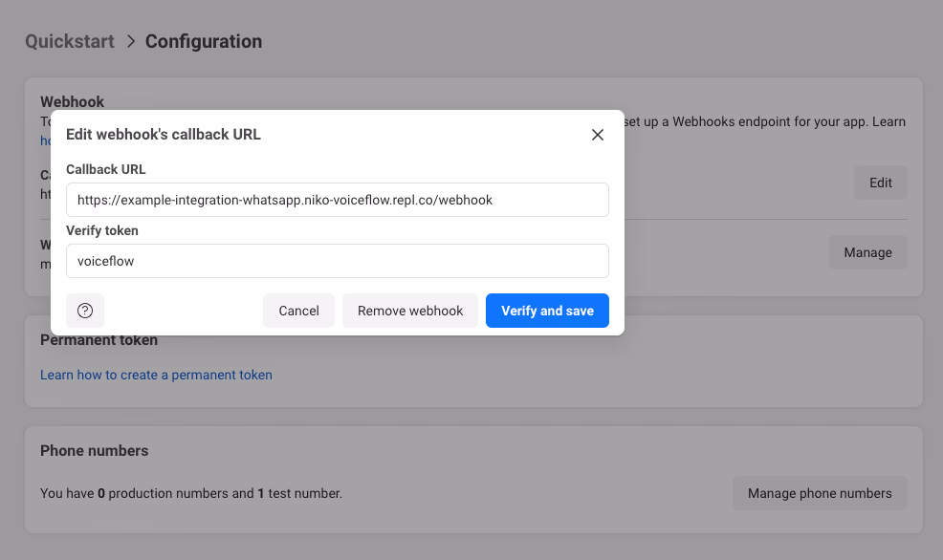Click the Verify token field label
The width and height of the screenshot is (943, 560).
click(x=102, y=230)
